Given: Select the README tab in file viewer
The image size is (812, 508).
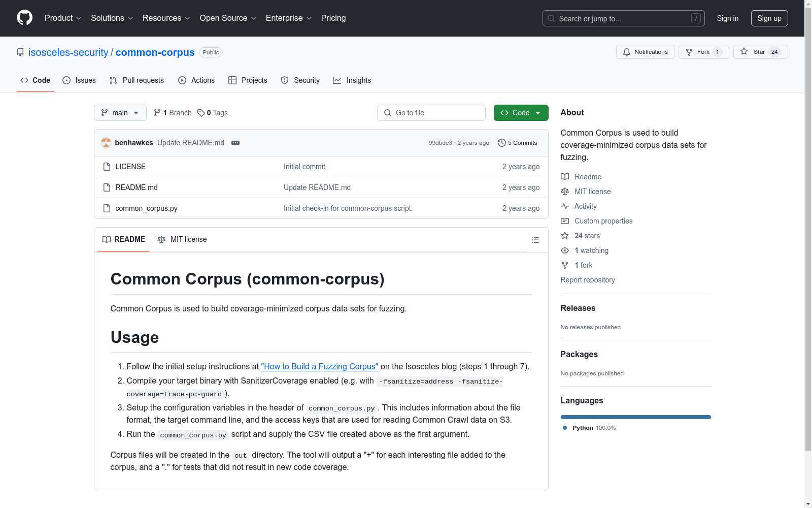Looking at the screenshot, I should tap(124, 239).
